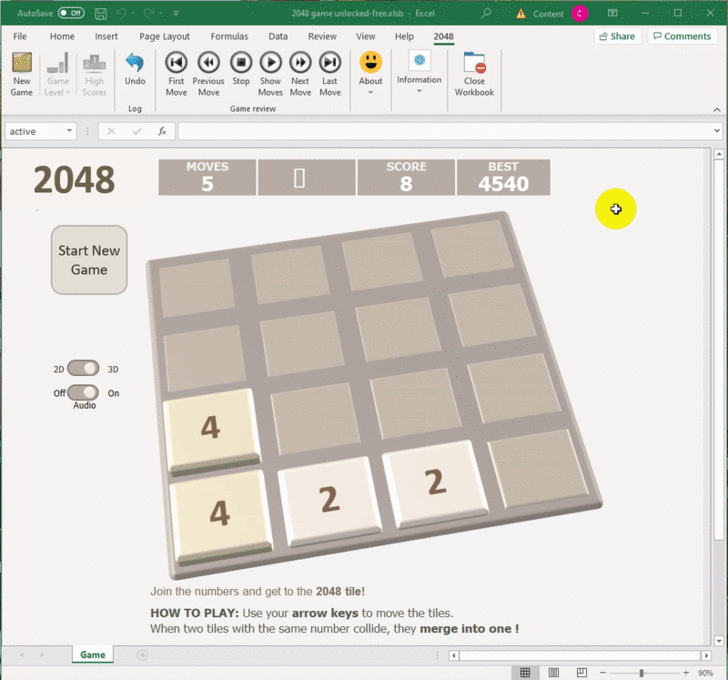Open the title bar Undo dropdown arrow

pyautogui.click(x=133, y=13)
